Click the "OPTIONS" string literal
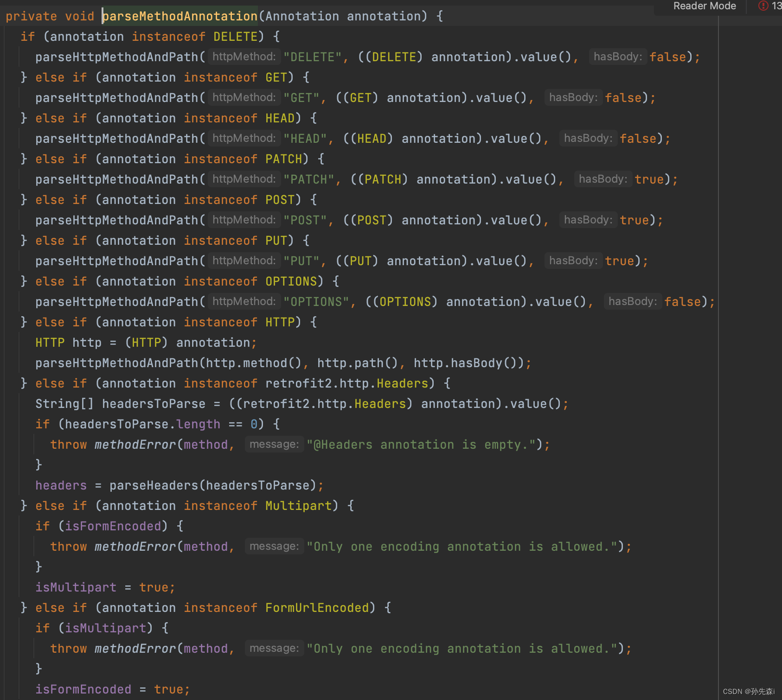 316,302
